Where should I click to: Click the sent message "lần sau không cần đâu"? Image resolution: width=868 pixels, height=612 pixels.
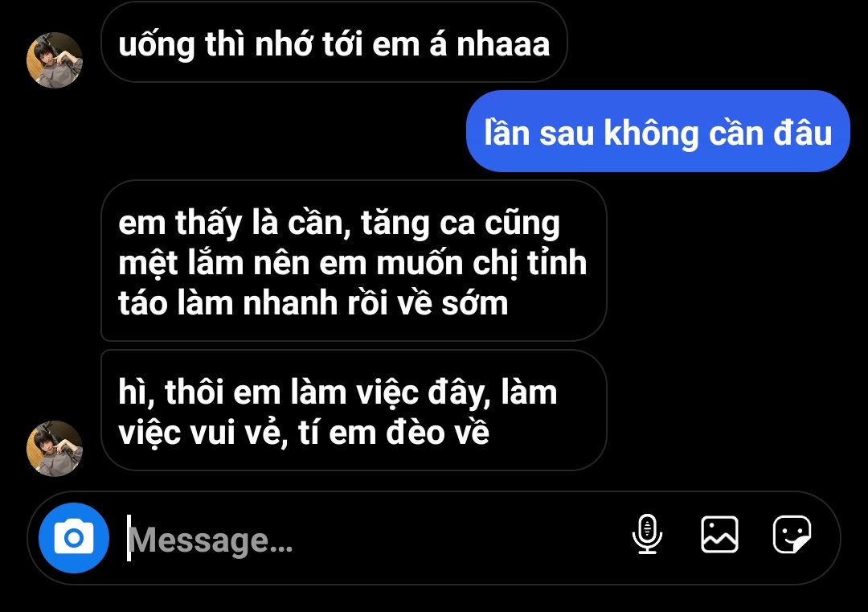(657, 133)
